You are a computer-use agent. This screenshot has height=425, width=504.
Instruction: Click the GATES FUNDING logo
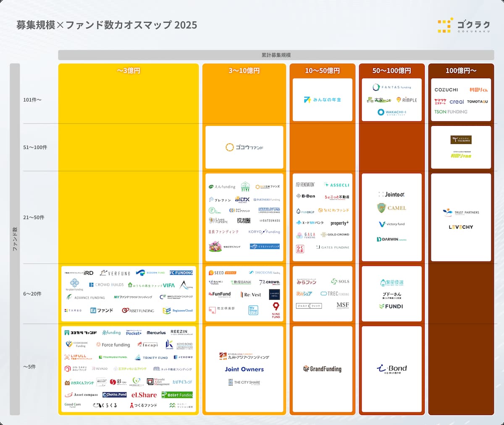click(x=333, y=248)
